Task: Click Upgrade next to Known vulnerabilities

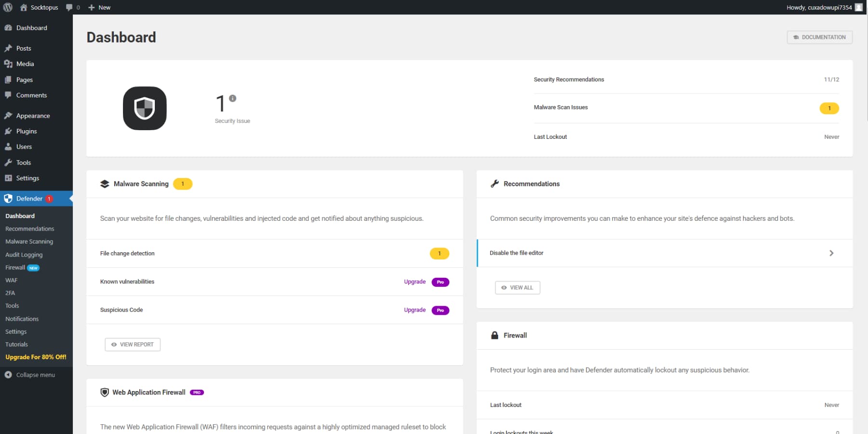Action: (414, 282)
